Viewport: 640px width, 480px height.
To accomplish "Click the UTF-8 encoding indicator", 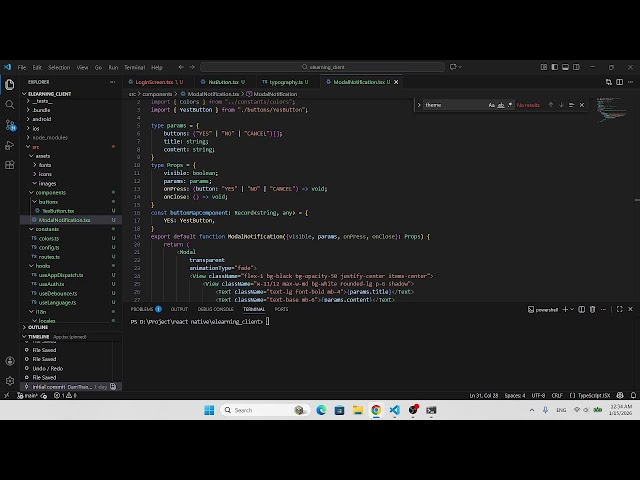I will click(x=538, y=395).
